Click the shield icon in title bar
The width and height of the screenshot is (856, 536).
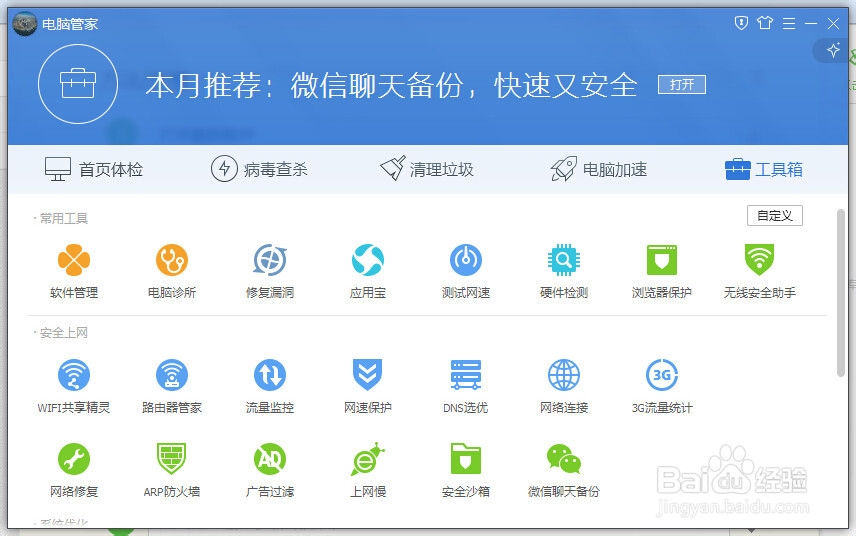(x=741, y=23)
